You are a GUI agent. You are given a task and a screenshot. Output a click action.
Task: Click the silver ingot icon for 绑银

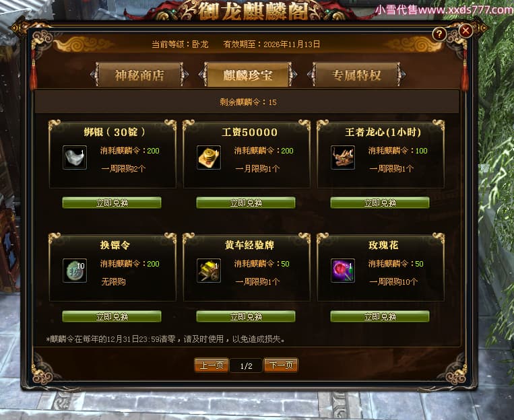[75, 157]
